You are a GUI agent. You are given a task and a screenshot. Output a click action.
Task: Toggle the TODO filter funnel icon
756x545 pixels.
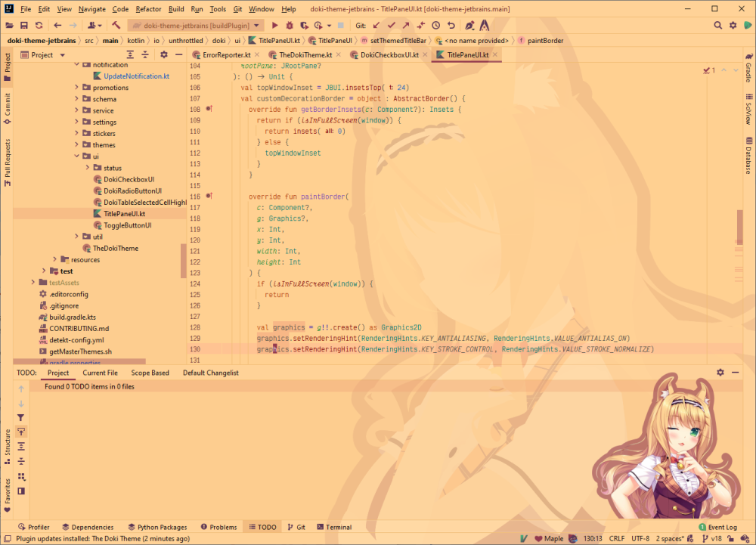21,418
